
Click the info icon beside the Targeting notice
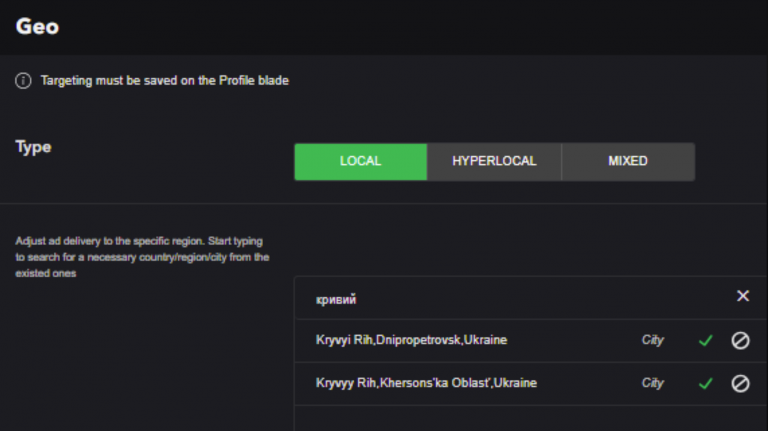(x=23, y=80)
